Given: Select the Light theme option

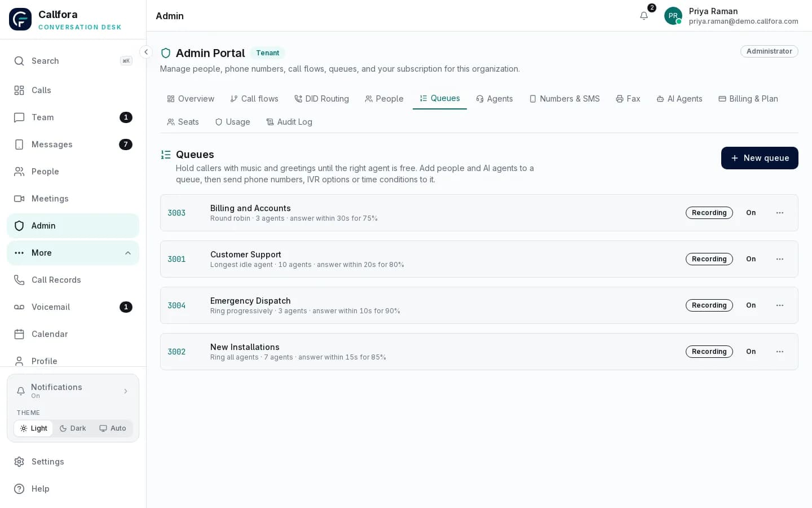Looking at the screenshot, I should pos(33,428).
